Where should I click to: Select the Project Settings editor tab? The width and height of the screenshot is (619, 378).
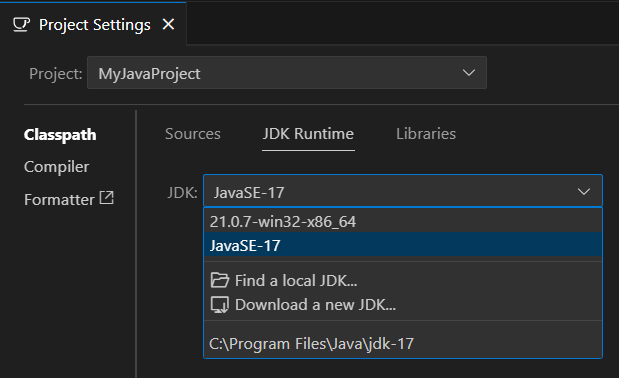tap(93, 24)
